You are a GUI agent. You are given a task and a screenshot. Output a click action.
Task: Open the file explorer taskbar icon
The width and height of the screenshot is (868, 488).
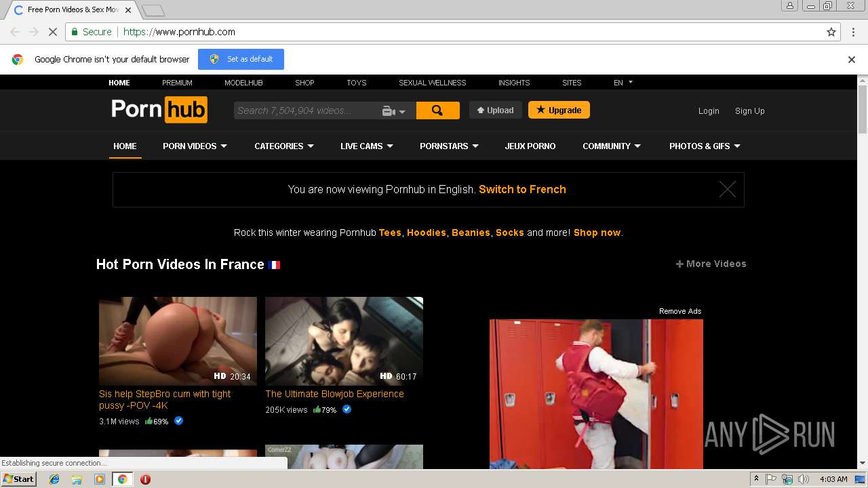[x=77, y=479]
